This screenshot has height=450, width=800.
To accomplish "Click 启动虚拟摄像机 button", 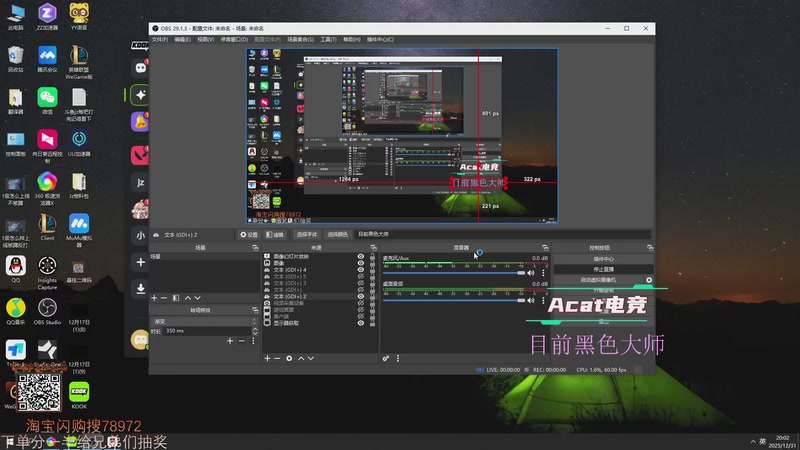I will tap(598, 280).
